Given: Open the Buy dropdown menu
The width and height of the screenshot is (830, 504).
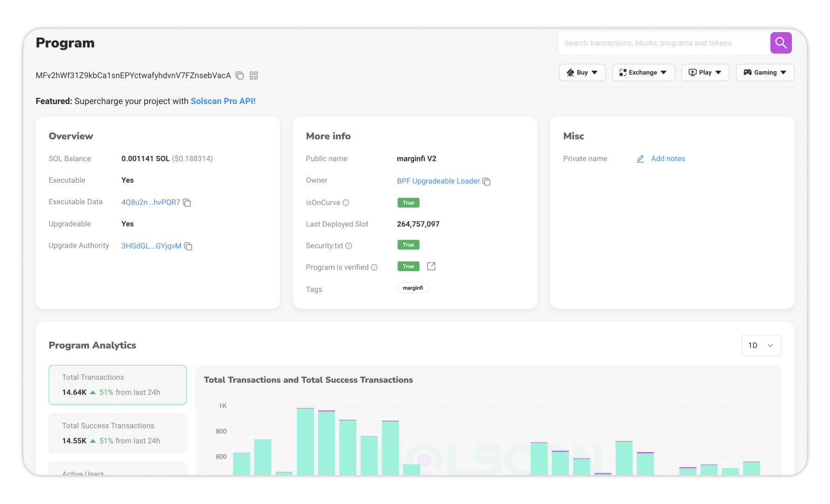Looking at the screenshot, I should [x=582, y=73].
